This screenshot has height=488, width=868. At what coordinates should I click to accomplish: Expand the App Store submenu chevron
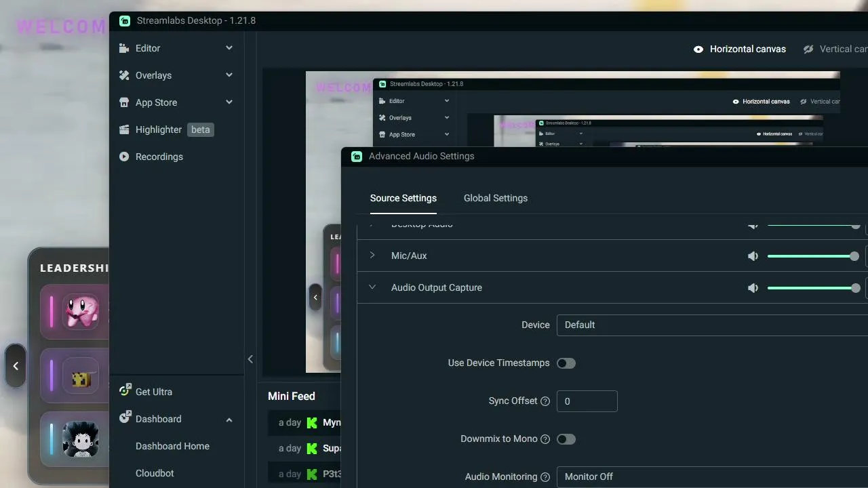[229, 102]
